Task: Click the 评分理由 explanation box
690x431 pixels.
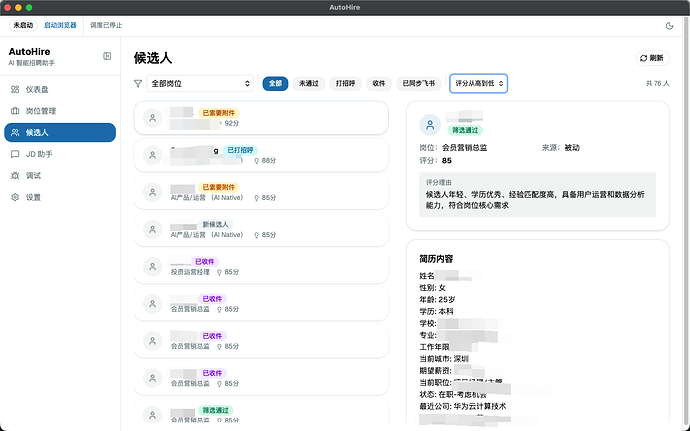Action: (537, 195)
